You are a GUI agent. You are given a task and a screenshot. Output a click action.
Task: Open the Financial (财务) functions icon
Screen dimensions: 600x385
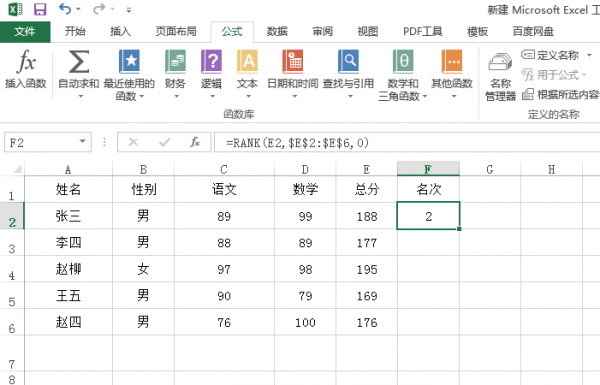tap(175, 61)
